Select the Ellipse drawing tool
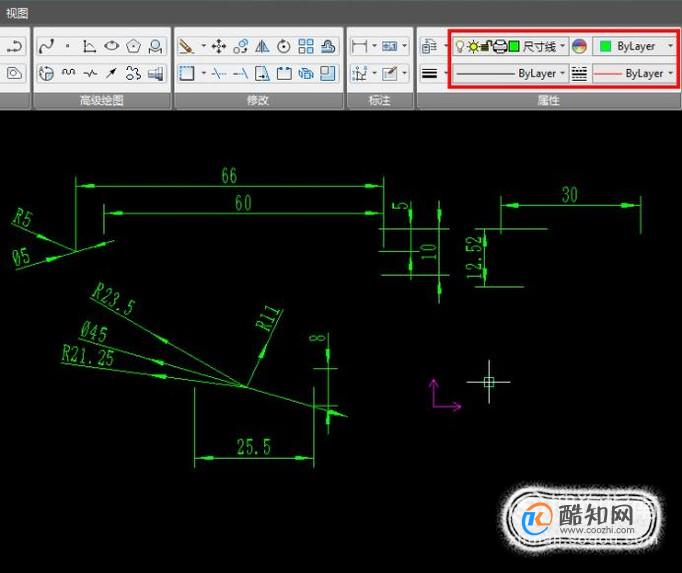 coord(111,45)
